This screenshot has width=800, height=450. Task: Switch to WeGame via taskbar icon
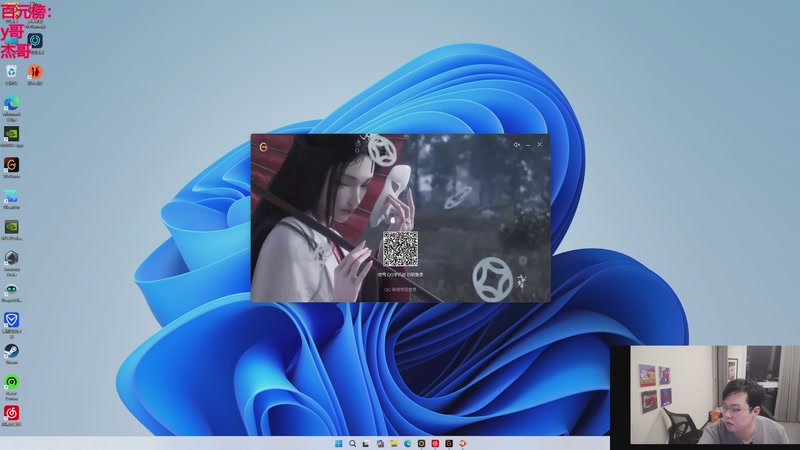[449, 443]
